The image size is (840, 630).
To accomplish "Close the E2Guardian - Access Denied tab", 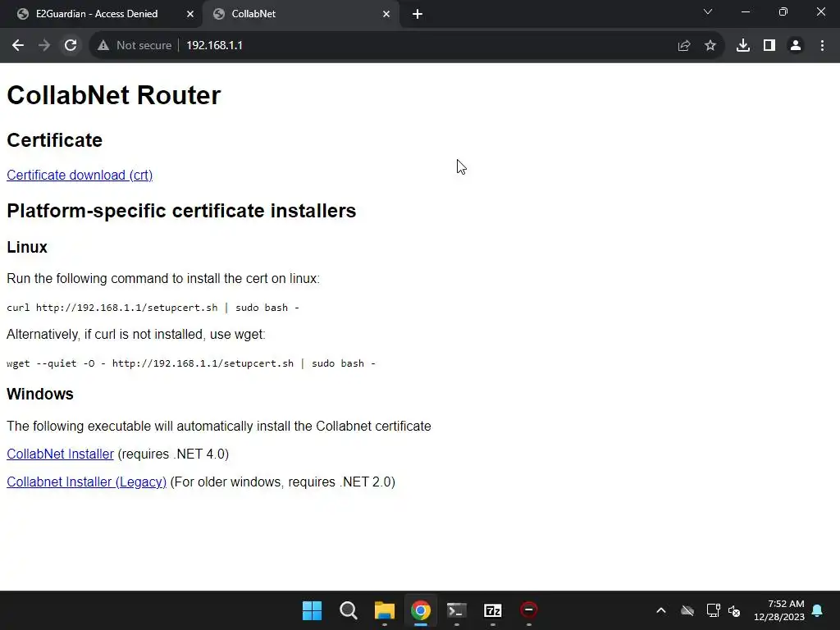I will click(x=190, y=15).
